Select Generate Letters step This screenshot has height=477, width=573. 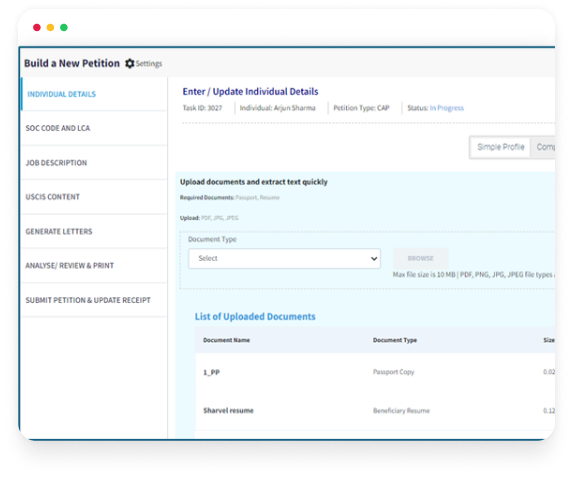[x=94, y=231]
